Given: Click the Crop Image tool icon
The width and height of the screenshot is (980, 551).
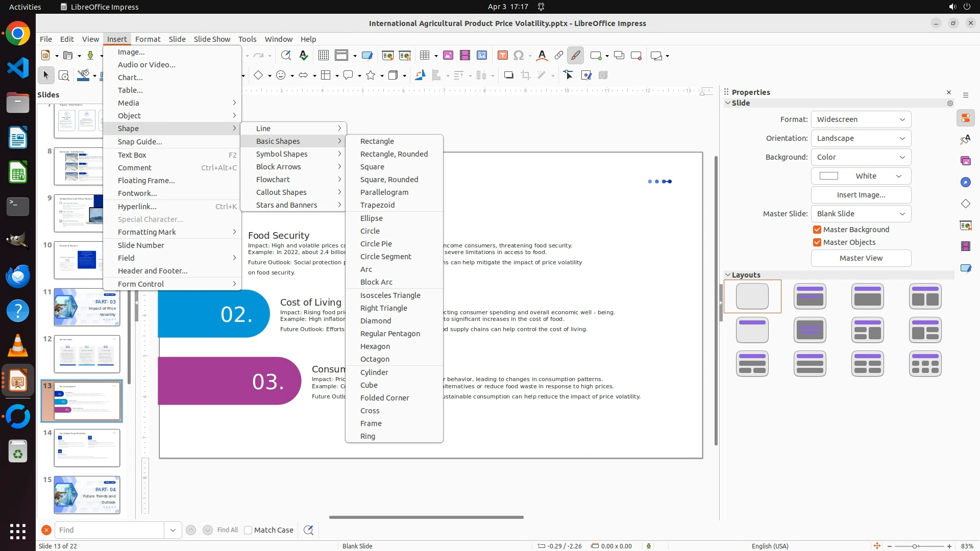Looking at the screenshot, I should point(525,76).
